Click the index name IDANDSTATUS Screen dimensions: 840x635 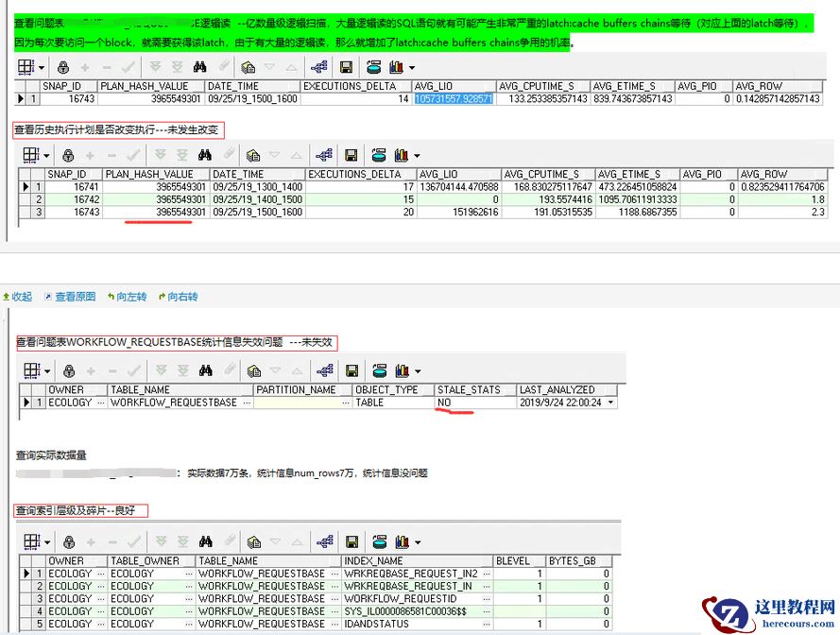(376, 624)
